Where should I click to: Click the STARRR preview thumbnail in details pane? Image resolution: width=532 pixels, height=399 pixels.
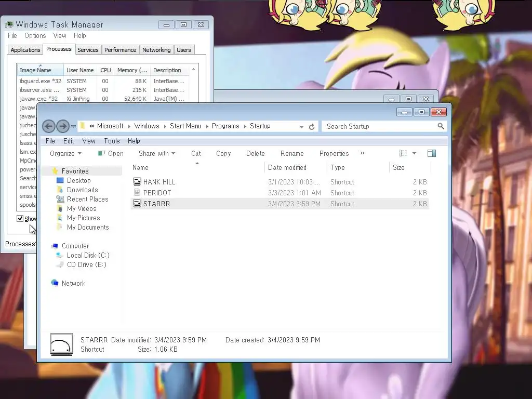(61, 344)
